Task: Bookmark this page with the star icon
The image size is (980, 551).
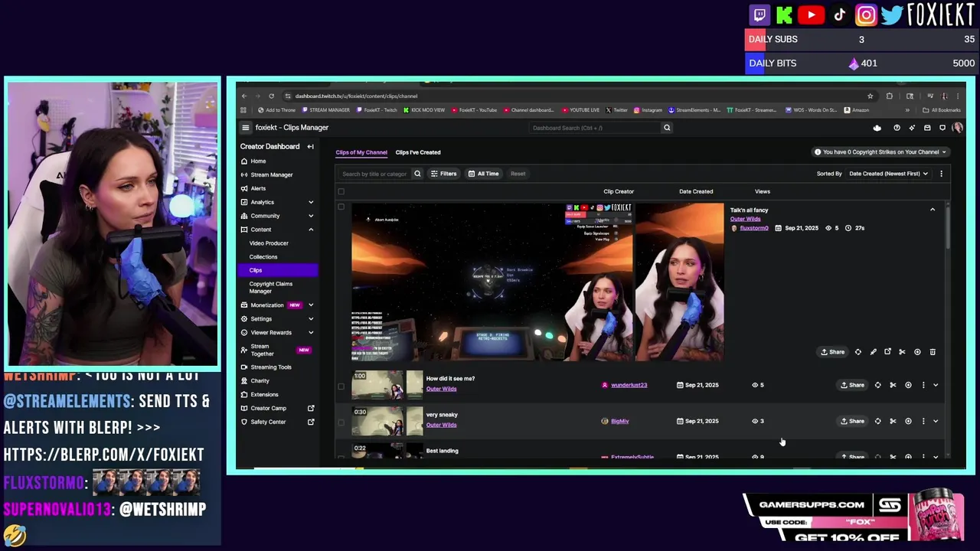Action: pyautogui.click(x=871, y=96)
